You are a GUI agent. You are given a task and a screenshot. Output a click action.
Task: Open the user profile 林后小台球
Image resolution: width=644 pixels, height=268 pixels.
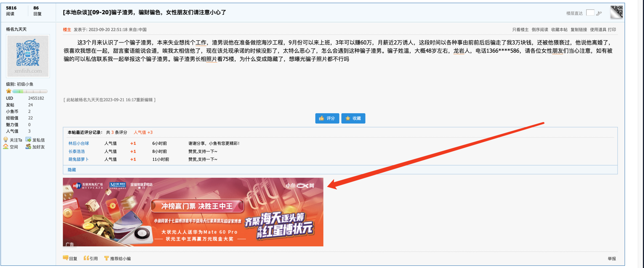79,144
